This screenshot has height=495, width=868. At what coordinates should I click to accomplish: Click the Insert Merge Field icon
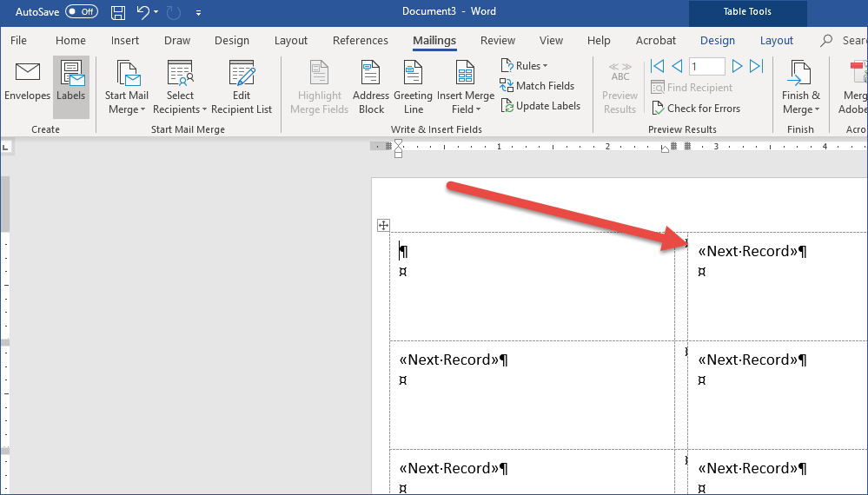click(465, 72)
